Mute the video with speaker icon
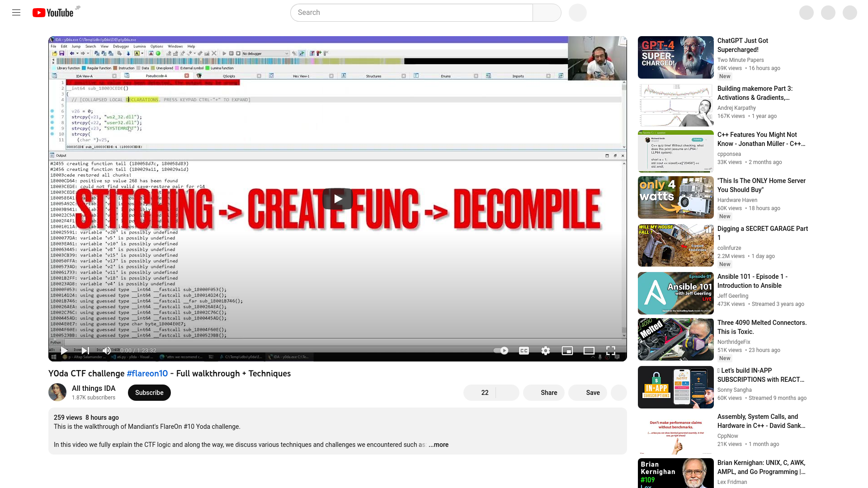 107,351
